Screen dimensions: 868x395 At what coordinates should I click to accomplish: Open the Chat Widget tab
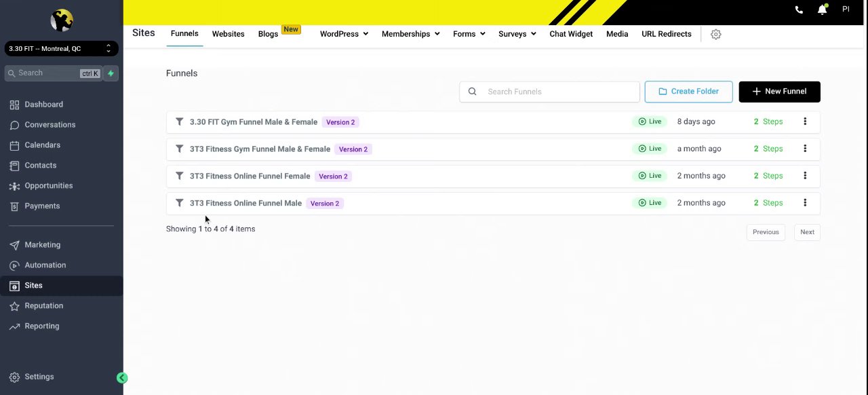tap(571, 34)
